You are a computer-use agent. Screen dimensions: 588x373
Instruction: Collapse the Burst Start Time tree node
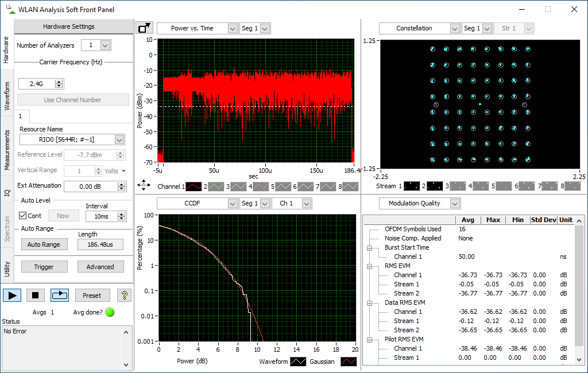coord(369,248)
